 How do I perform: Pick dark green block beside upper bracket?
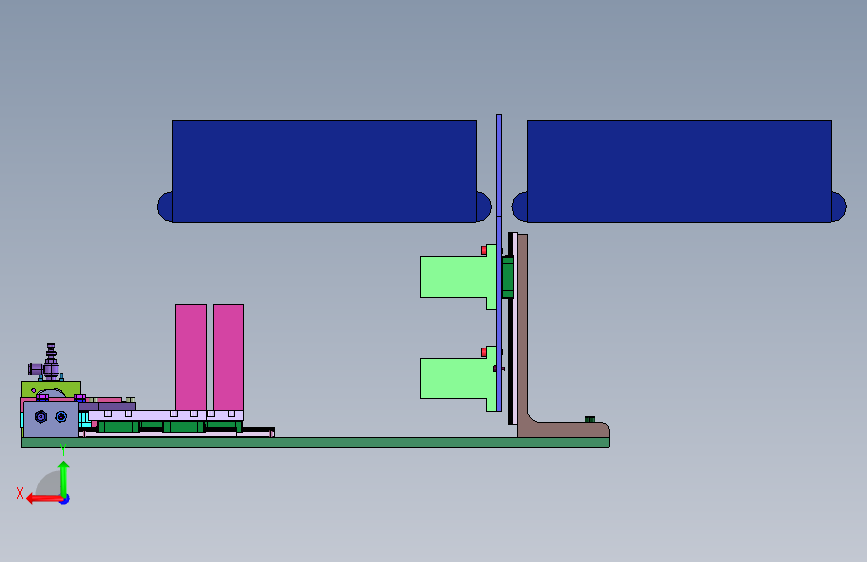pyautogui.click(x=508, y=277)
